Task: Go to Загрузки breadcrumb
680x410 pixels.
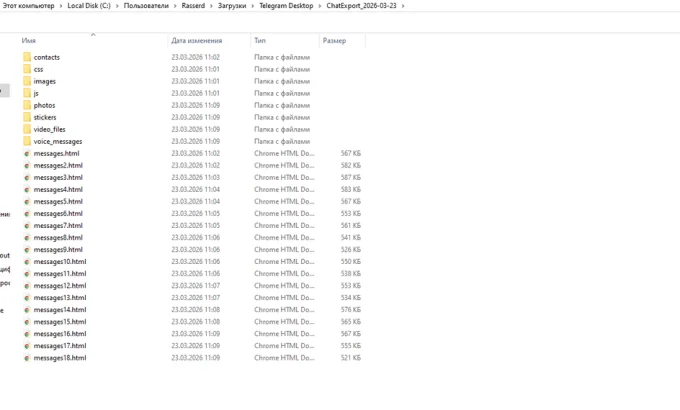Action: (232, 6)
